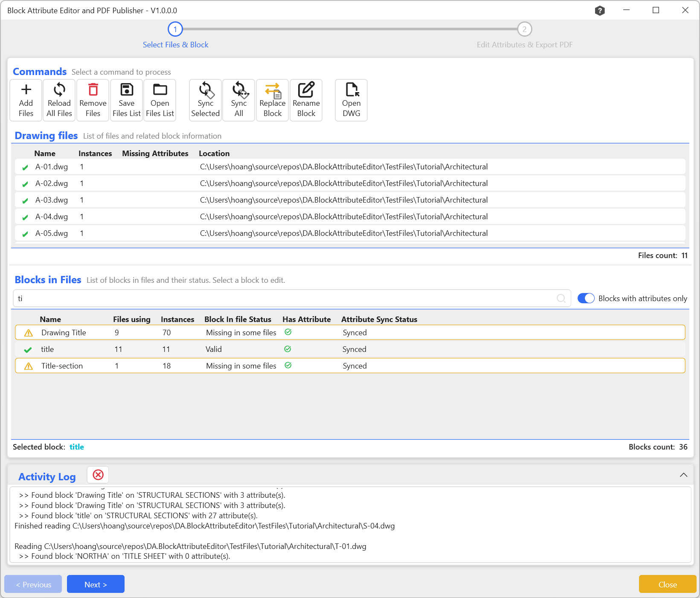Clear the Activity Log with red X

tap(98, 475)
